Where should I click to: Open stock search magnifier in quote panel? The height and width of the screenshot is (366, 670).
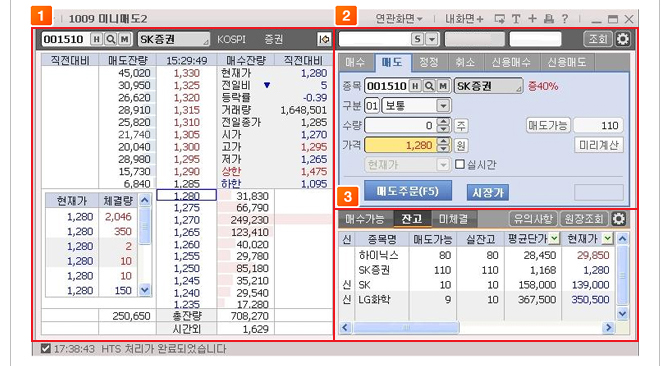click(x=110, y=39)
